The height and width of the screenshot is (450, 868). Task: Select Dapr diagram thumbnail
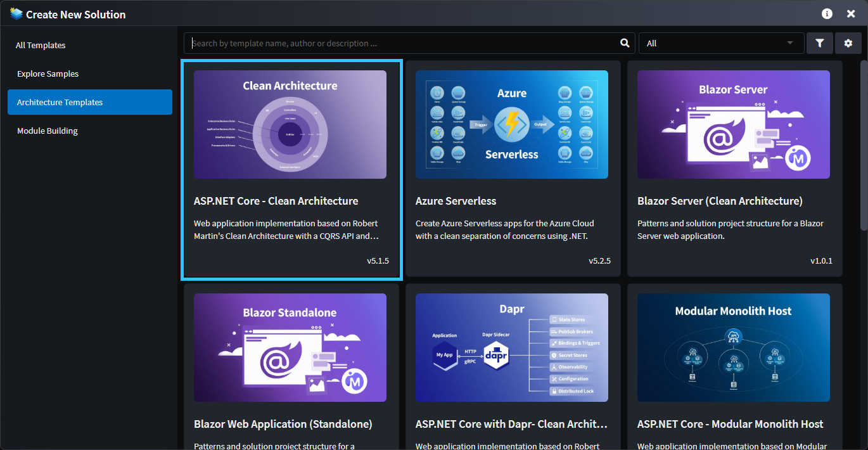click(512, 347)
